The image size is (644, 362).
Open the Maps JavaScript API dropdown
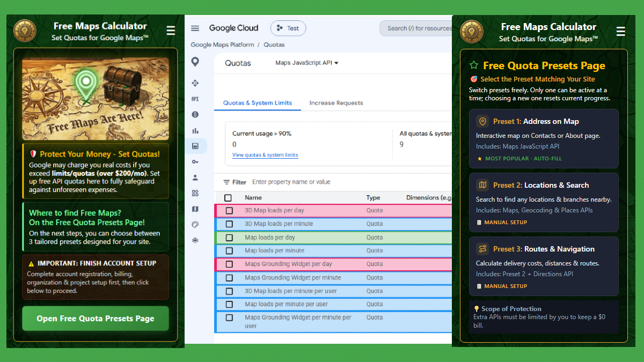pyautogui.click(x=307, y=63)
